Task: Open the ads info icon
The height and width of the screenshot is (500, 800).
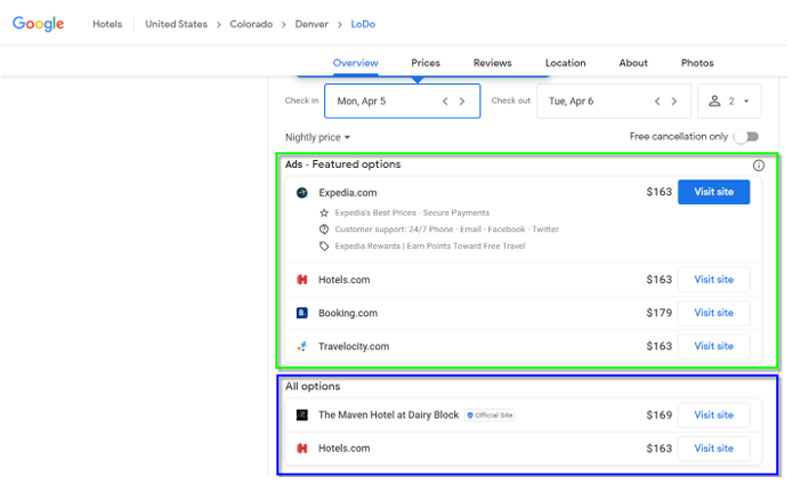Action: click(758, 165)
